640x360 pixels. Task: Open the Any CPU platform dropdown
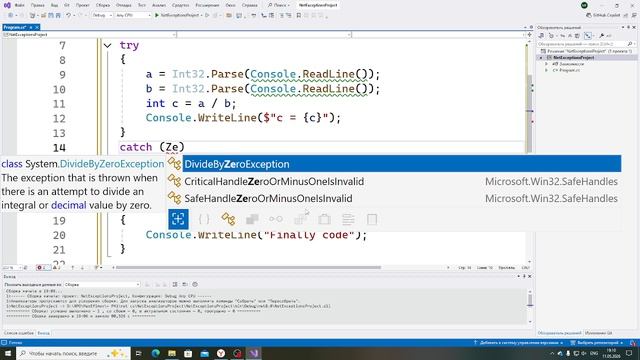tap(133, 15)
